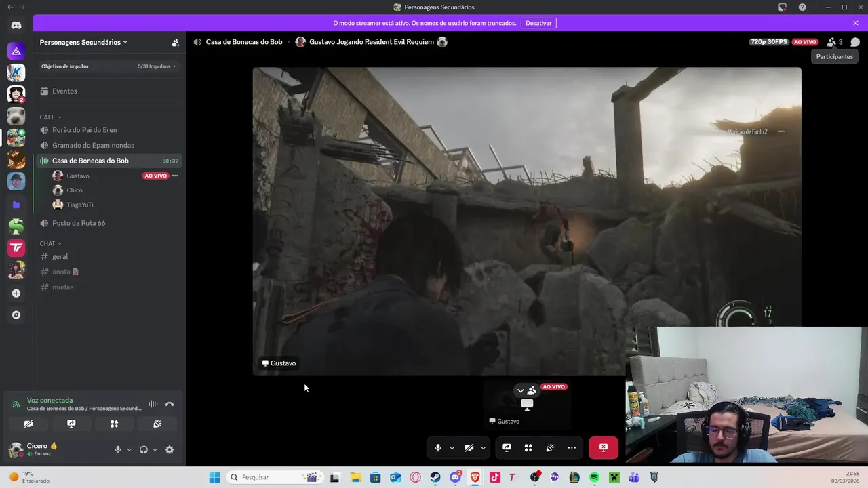Open Steam from the taskbar
The height and width of the screenshot is (488, 868).
click(x=435, y=477)
